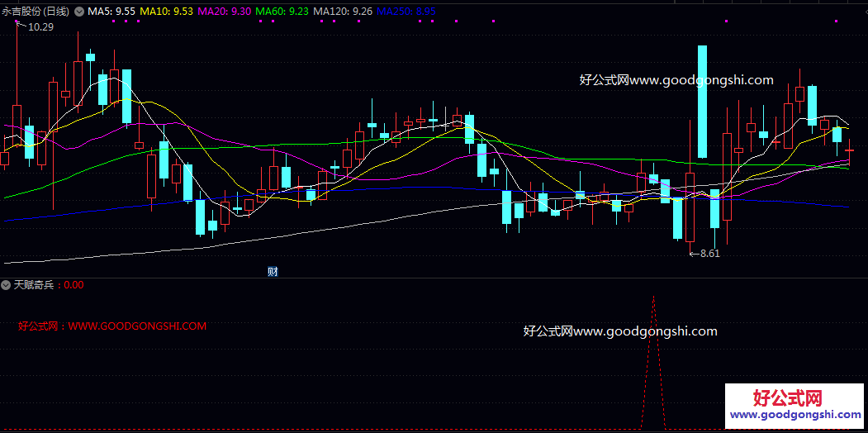The width and height of the screenshot is (868, 433).
Task: Click the 10.29 high price marker
Action: pyautogui.click(x=40, y=26)
